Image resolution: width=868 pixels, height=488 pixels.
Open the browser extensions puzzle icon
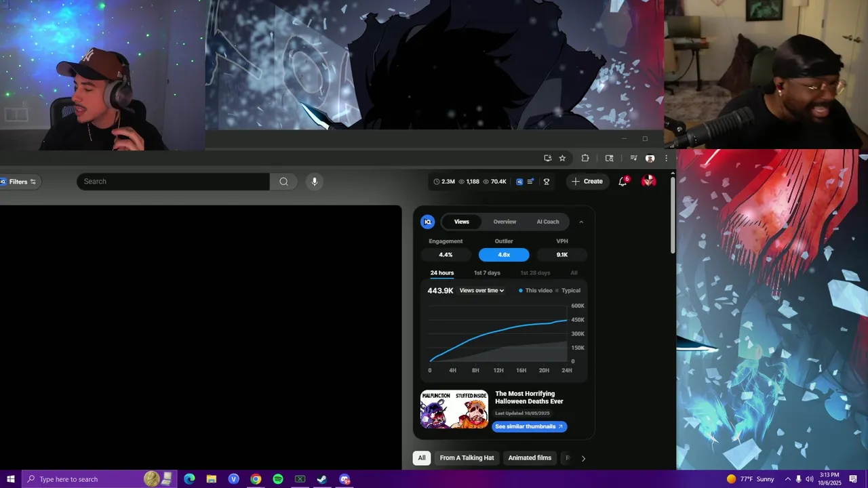pos(585,158)
